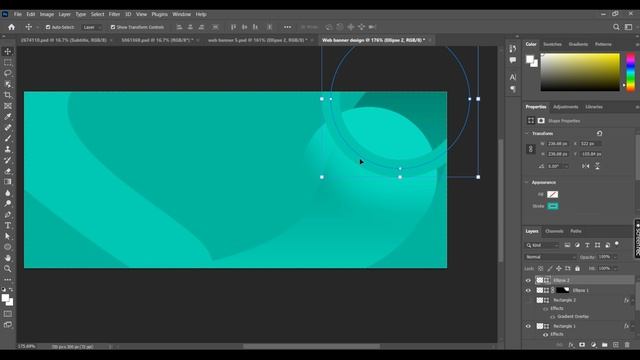
Task: Select the Lasso tool
Action: (8, 73)
